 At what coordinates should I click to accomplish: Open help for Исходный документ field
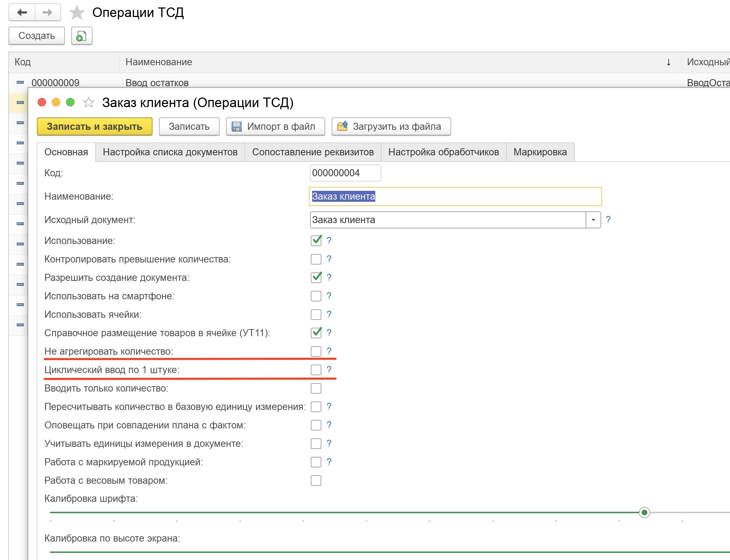608,220
